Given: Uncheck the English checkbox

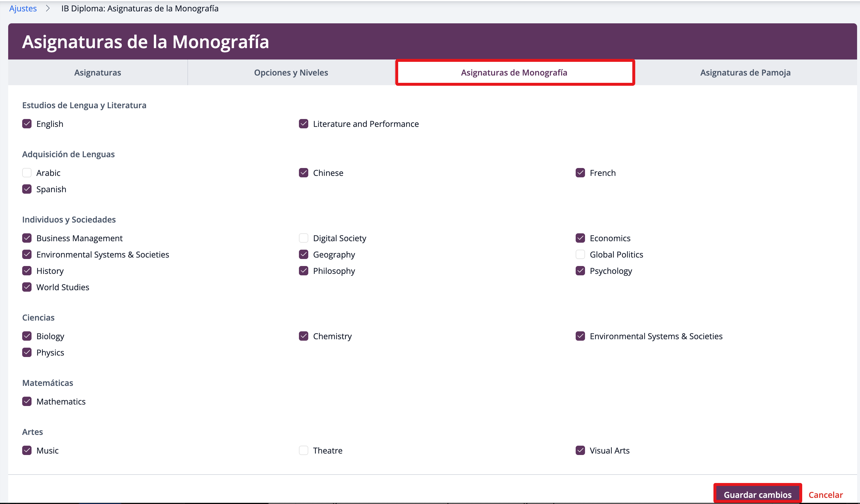Looking at the screenshot, I should click(x=27, y=124).
